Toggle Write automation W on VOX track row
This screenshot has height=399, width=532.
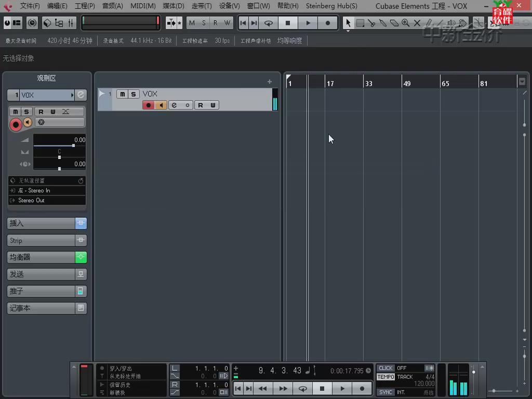212,105
